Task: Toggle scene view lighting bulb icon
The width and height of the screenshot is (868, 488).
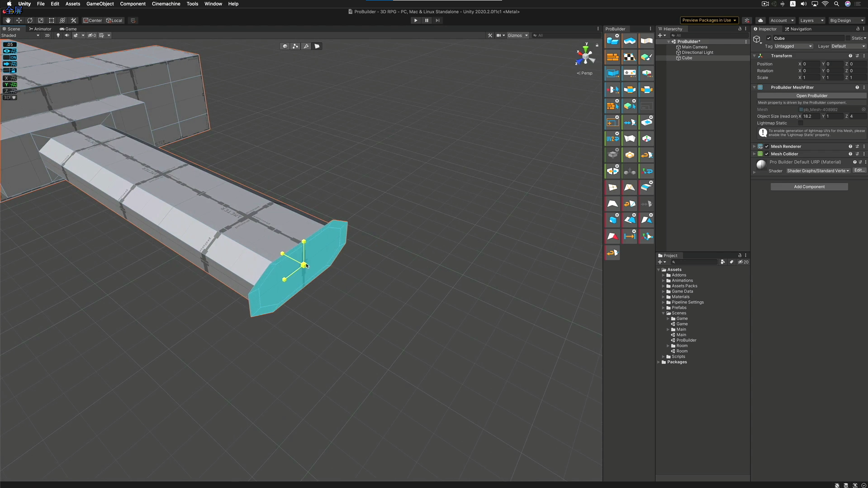Action: (58, 35)
